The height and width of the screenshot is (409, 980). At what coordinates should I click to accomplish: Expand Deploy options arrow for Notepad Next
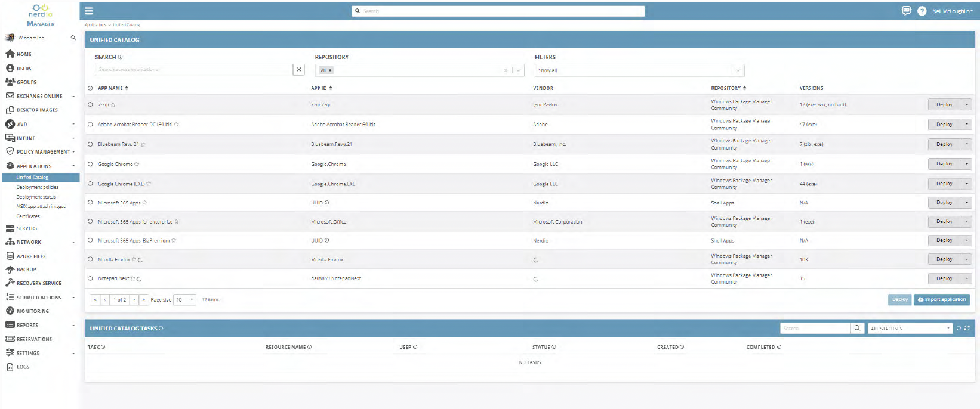tap(967, 278)
